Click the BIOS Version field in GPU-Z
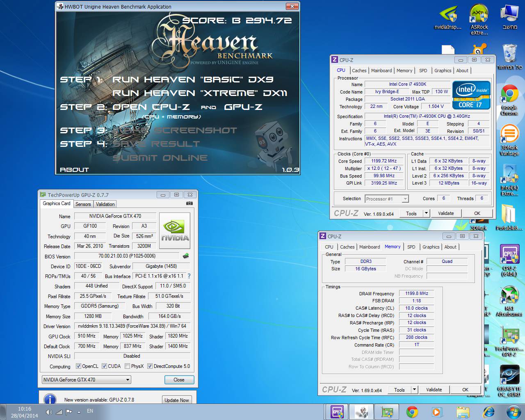This screenshot has height=420, width=525. pos(127,256)
